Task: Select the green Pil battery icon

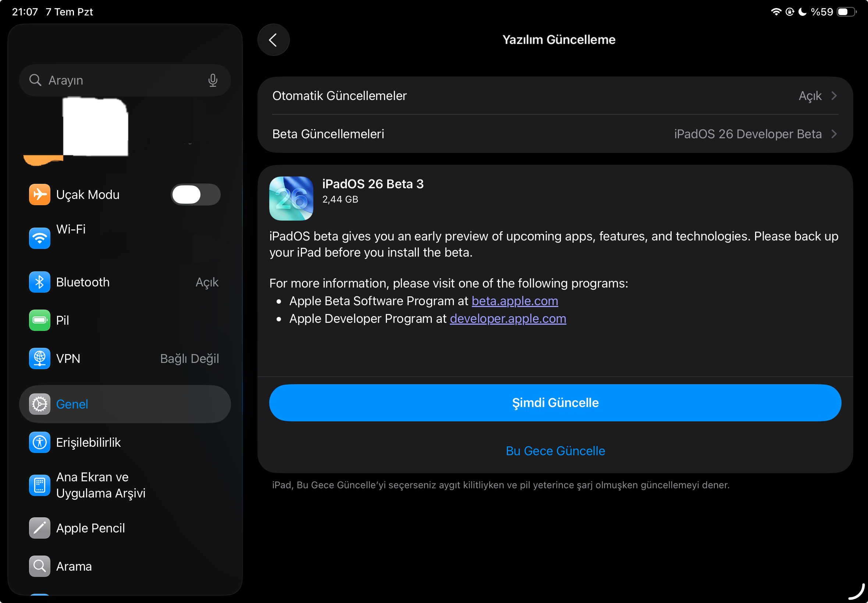Action: [x=39, y=320]
